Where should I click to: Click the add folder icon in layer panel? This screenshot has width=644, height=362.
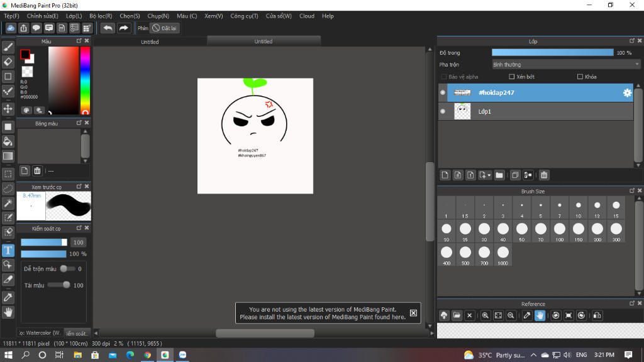pyautogui.click(x=499, y=175)
